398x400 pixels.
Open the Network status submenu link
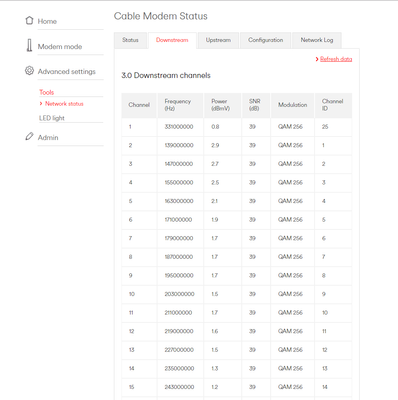(64, 104)
